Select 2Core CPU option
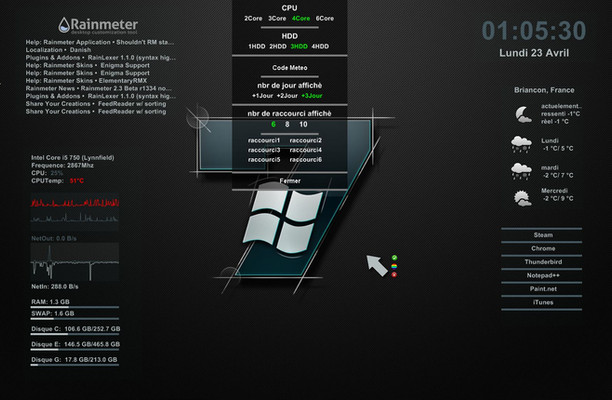This screenshot has width=612, height=400. pyautogui.click(x=253, y=18)
